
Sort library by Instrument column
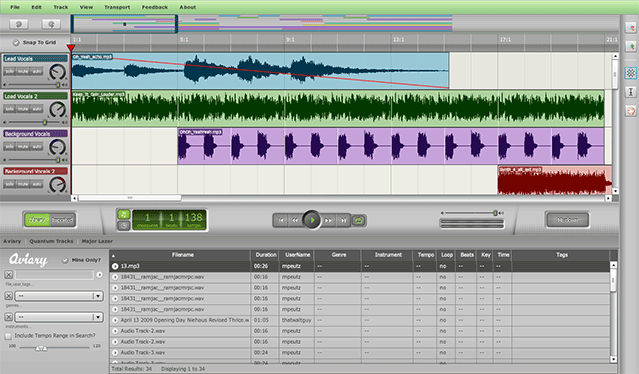388,255
